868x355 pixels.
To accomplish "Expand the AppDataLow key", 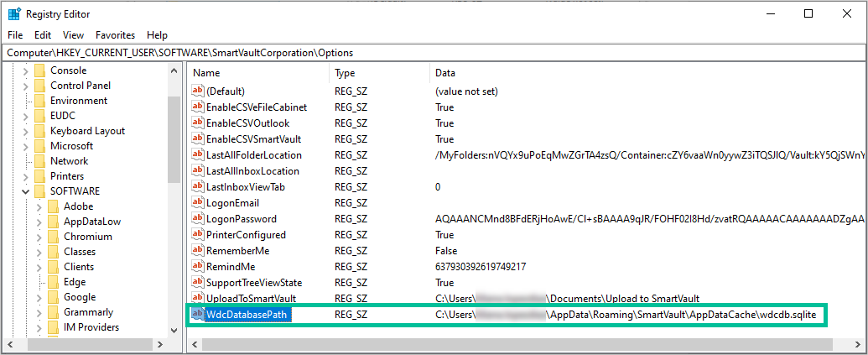I will coord(39,222).
